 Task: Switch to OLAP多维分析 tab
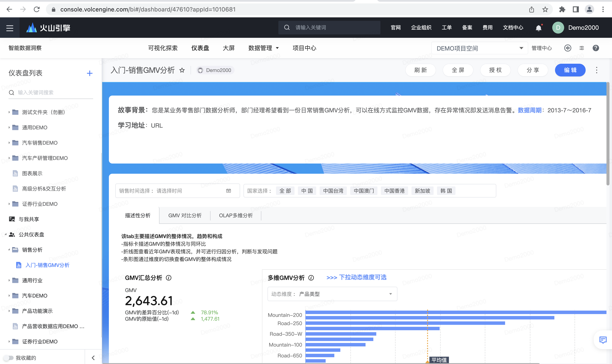point(236,215)
